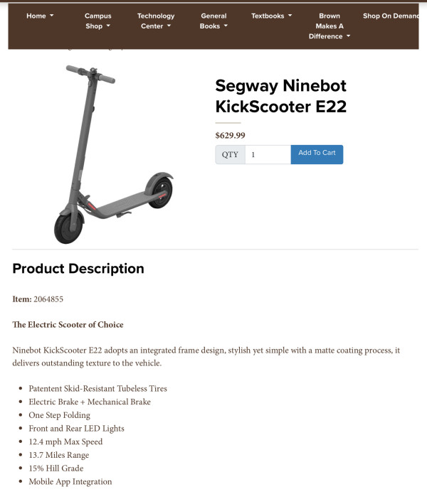427x504 pixels.
Task: Open the Home dropdown menu
Action: (40, 16)
